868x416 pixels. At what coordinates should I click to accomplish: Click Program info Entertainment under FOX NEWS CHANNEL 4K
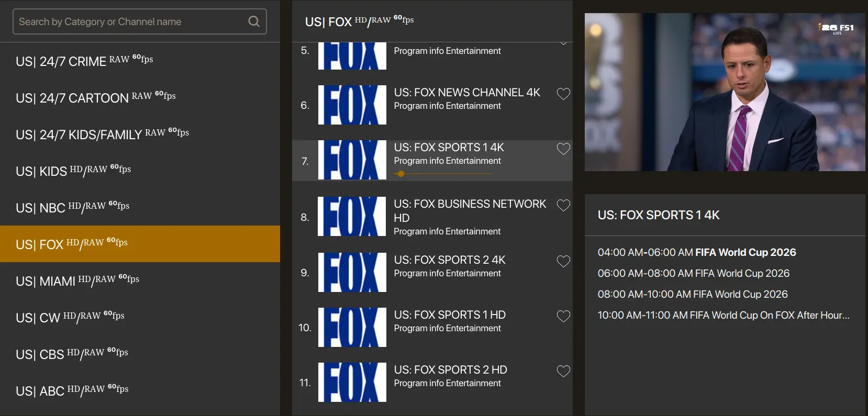pos(447,106)
